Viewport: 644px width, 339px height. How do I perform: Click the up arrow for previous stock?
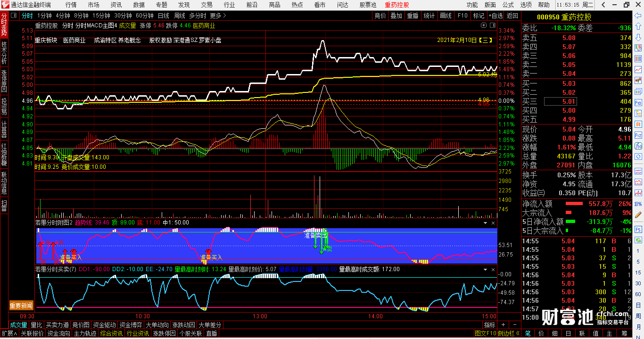click(x=638, y=27)
